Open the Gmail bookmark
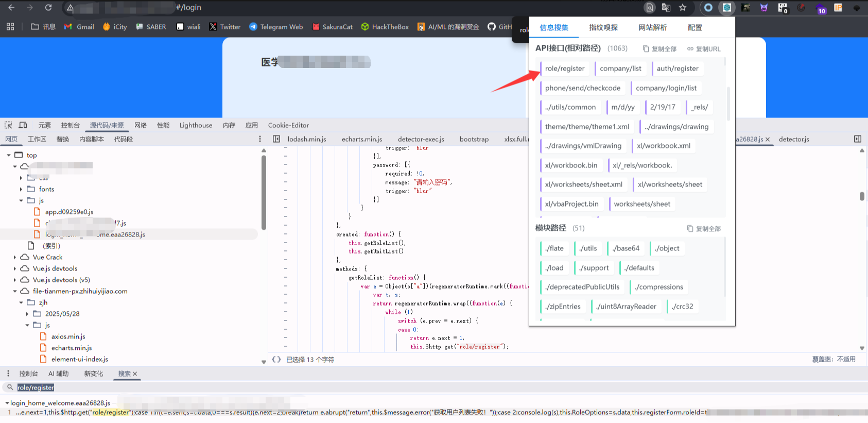This screenshot has width=868, height=423. point(79,27)
